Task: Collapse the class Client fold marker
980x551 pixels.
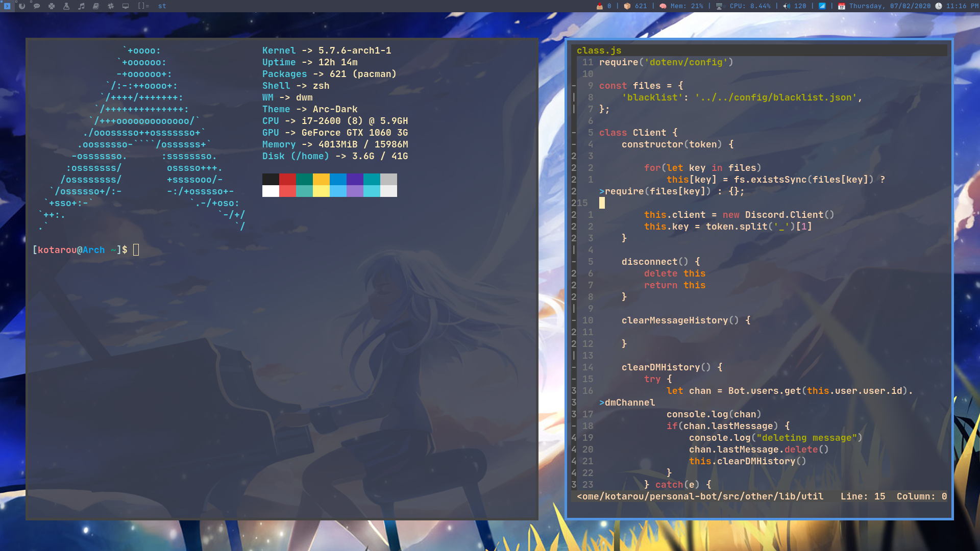Action: [574, 133]
